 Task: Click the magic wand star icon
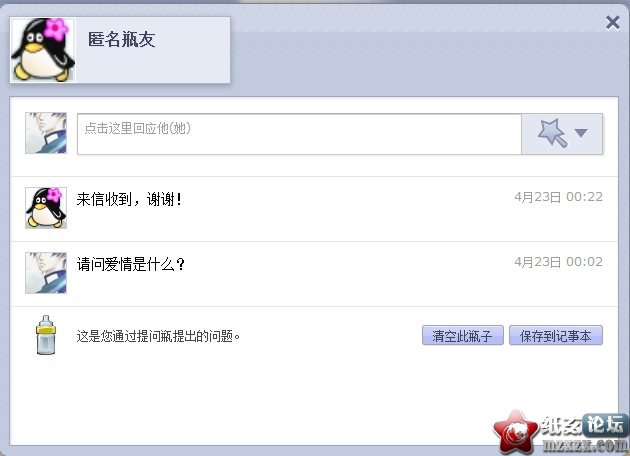552,133
